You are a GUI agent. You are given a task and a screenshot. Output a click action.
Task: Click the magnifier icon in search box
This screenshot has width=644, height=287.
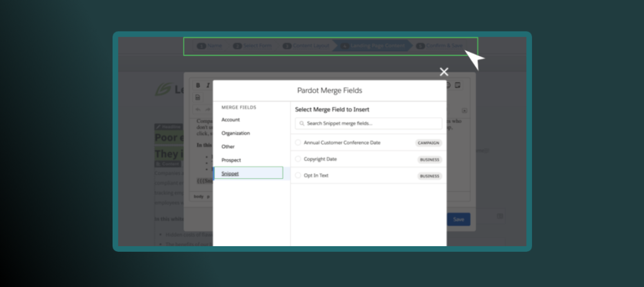[x=303, y=124]
